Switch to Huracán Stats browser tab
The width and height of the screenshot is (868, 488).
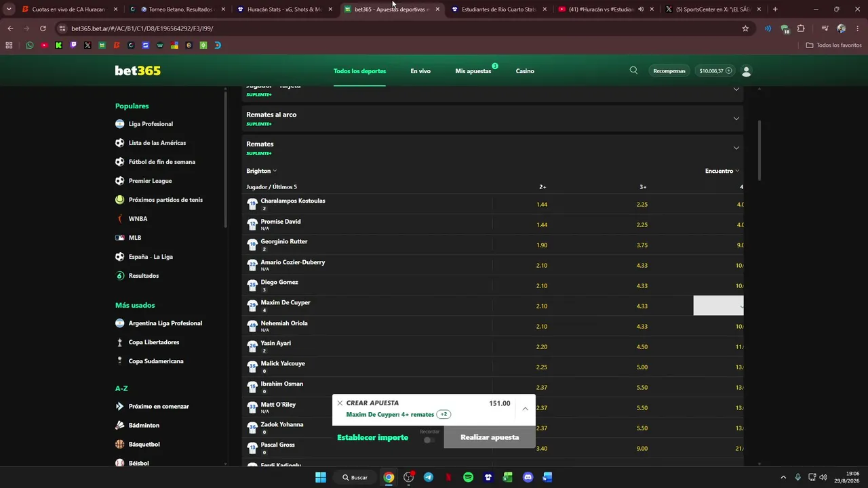285,9
